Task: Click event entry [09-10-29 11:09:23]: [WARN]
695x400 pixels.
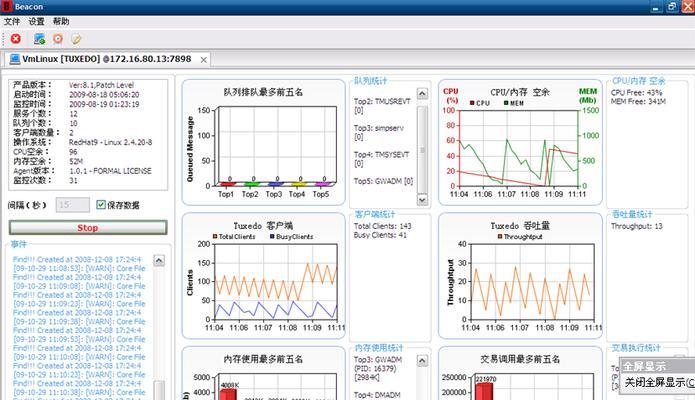Action: click(x=79, y=304)
